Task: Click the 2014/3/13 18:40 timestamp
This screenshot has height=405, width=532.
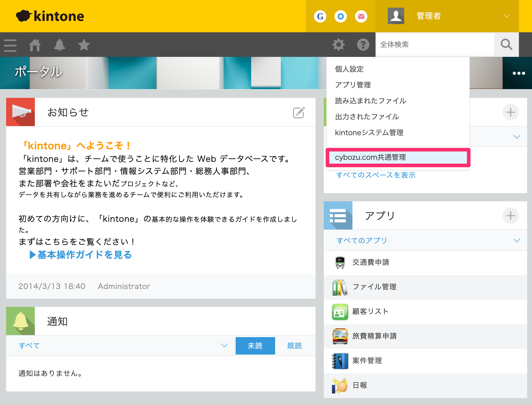Action: point(52,286)
